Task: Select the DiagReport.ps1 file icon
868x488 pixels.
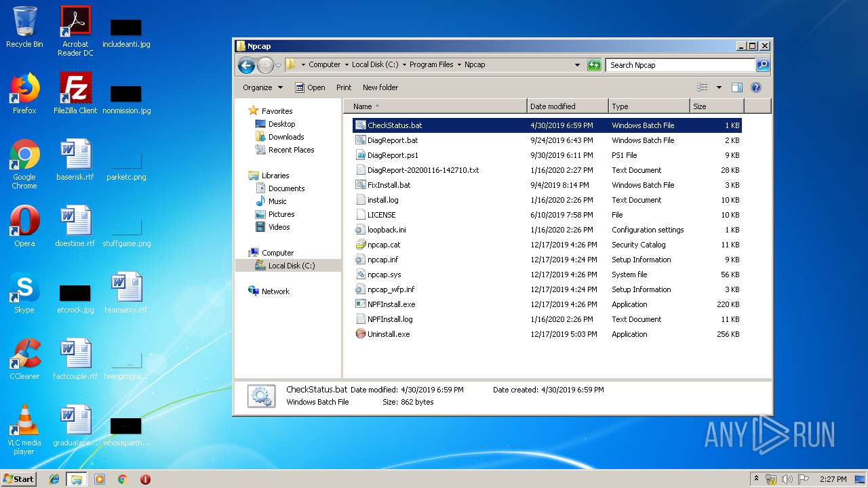Action: click(361, 155)
